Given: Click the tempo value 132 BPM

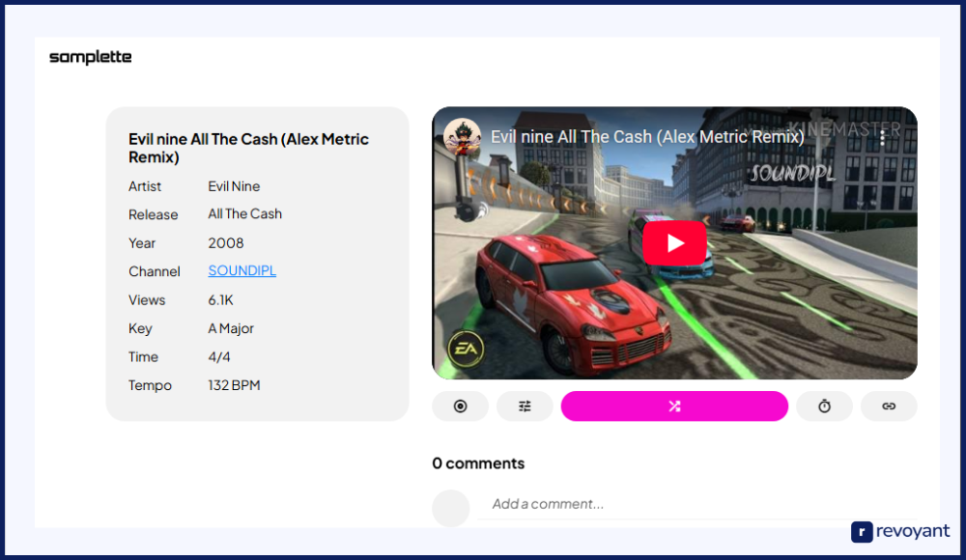Looking at the screenshot, I should click(x=234, y=385).
